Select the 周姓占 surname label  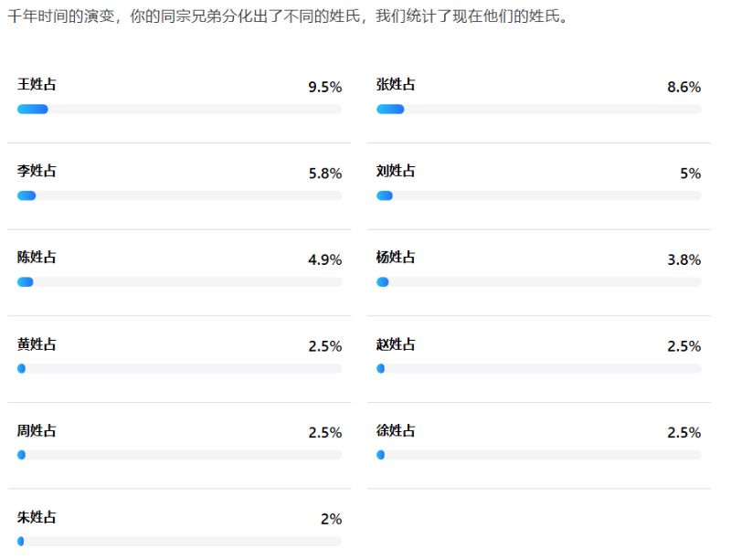[37, 431]
